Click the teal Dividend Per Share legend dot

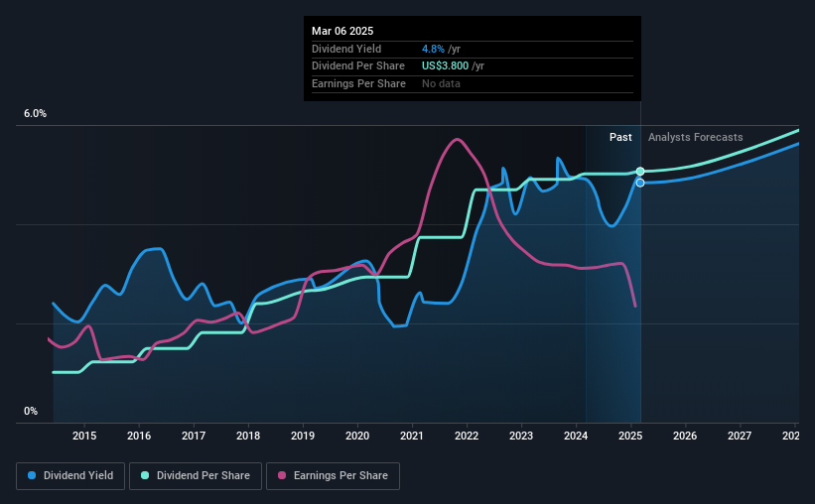145,475
